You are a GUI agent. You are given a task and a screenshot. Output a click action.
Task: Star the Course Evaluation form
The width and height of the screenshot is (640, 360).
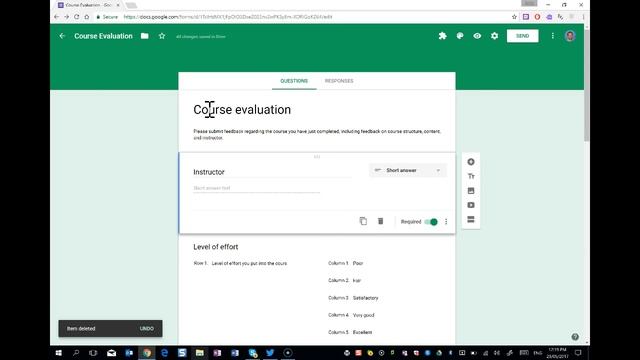[x=162, y=36]
